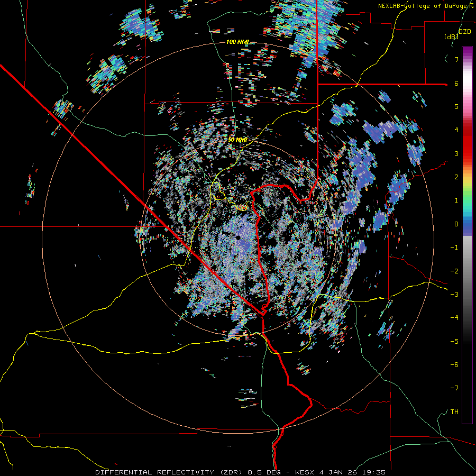Viewport: 476px width, 476px height.
Task: Click the color scale value 3
Action: (x=456, y=153)
